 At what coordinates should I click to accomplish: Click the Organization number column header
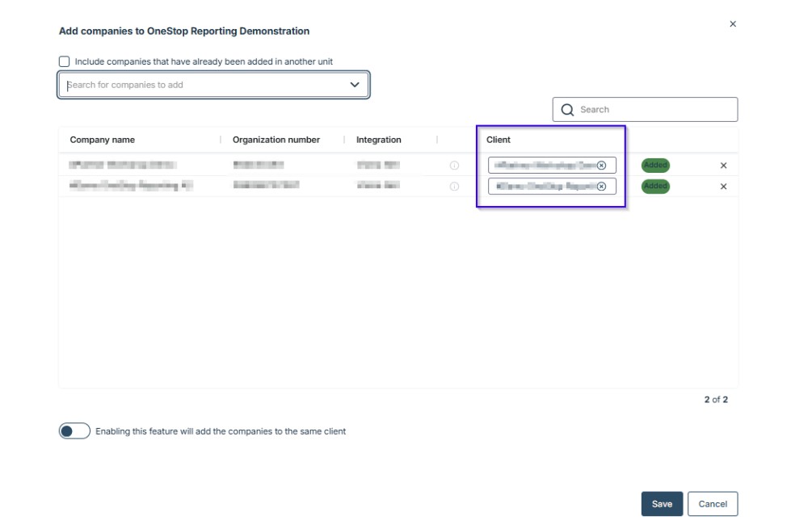click(x=276, y=140)
